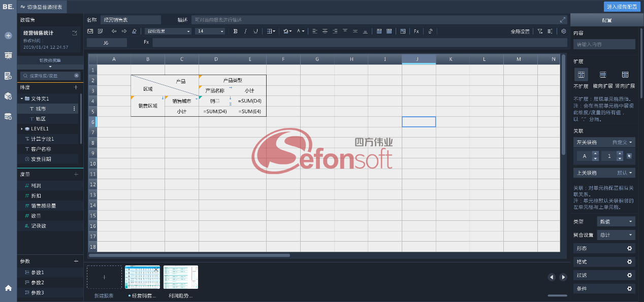644x302 pixels.
Task: Click the filter funnel icon in toolbar
Action: (540, 31)
